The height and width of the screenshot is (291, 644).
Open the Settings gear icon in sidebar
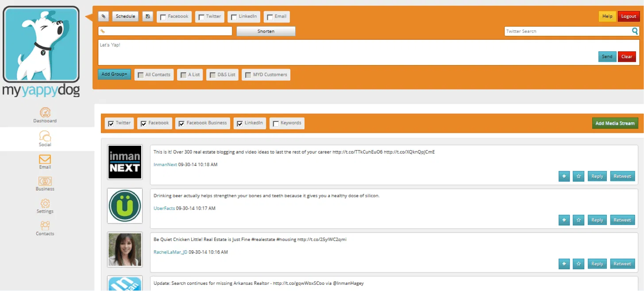pyautogui.click(x=45, y=203)
